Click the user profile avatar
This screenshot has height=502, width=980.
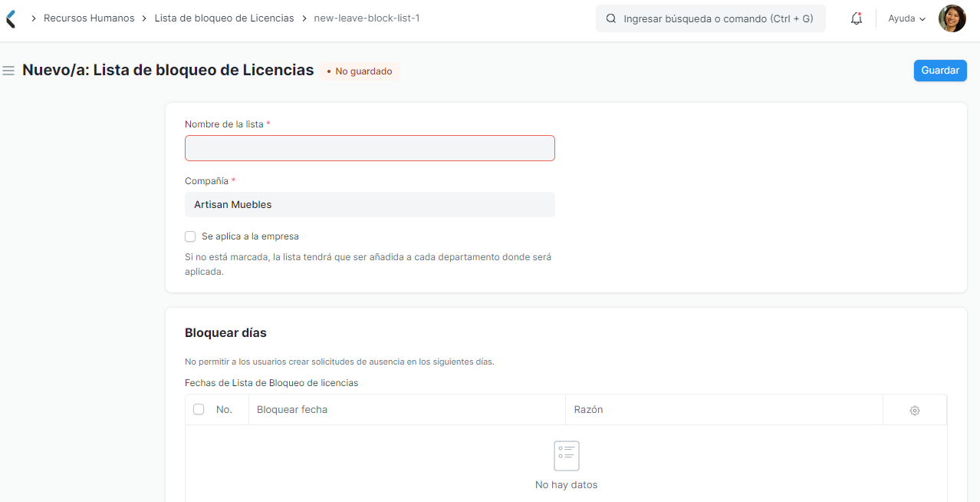pos(952,18)
